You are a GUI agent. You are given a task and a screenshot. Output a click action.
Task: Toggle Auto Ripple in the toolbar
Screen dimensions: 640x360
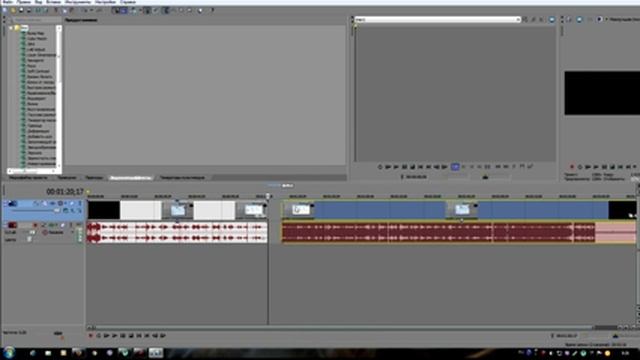click(133, 10)
